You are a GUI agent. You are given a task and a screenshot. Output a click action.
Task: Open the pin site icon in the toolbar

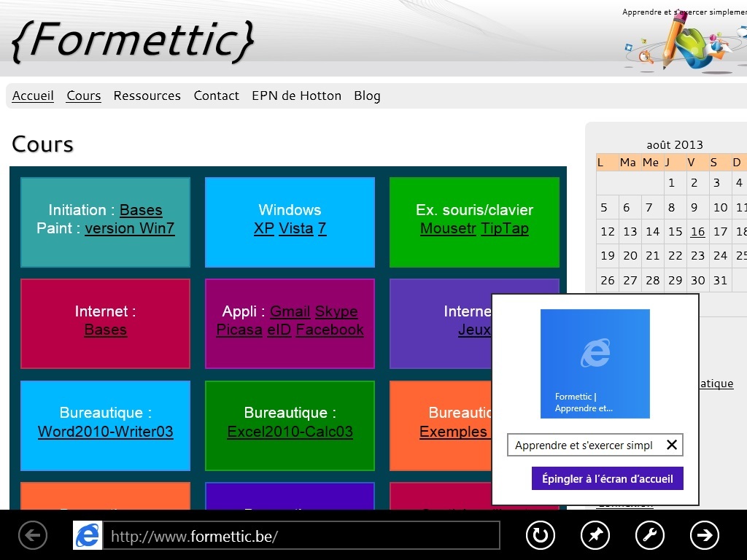(x=595, y=535)
